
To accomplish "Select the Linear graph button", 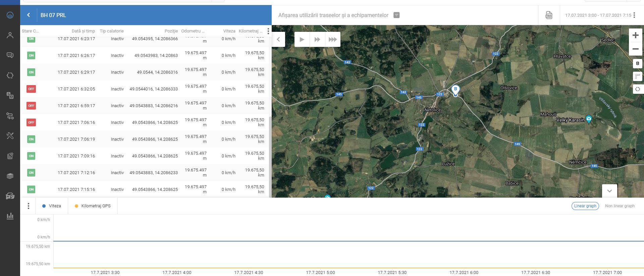I will click(585, 206).
